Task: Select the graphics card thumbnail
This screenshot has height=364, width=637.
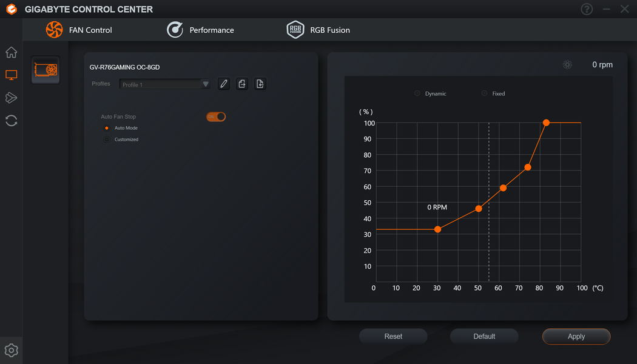Action: (x=45, y=70)
